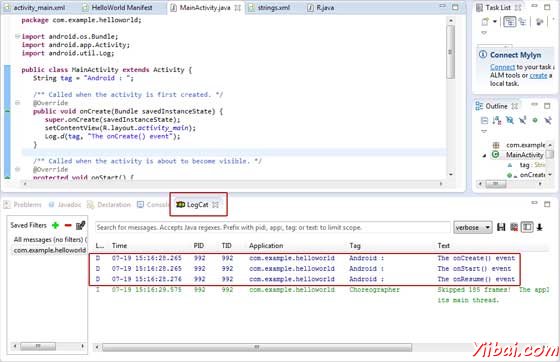Click the LogCat horizontal scrollbar thumb
The height and width of the screenshot is (362, 560).
pos(257,347)
